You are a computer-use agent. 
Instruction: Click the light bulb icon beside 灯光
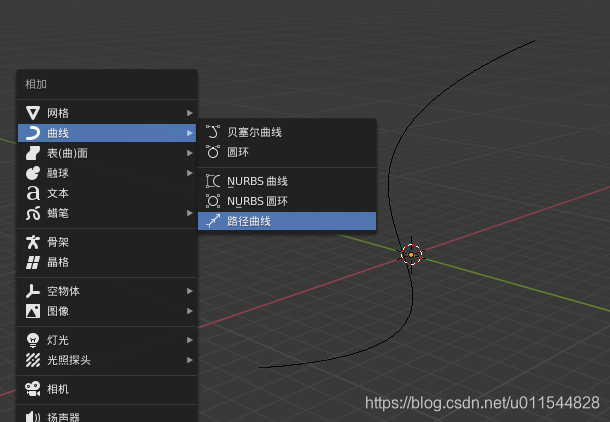click(x=33, y=340)
